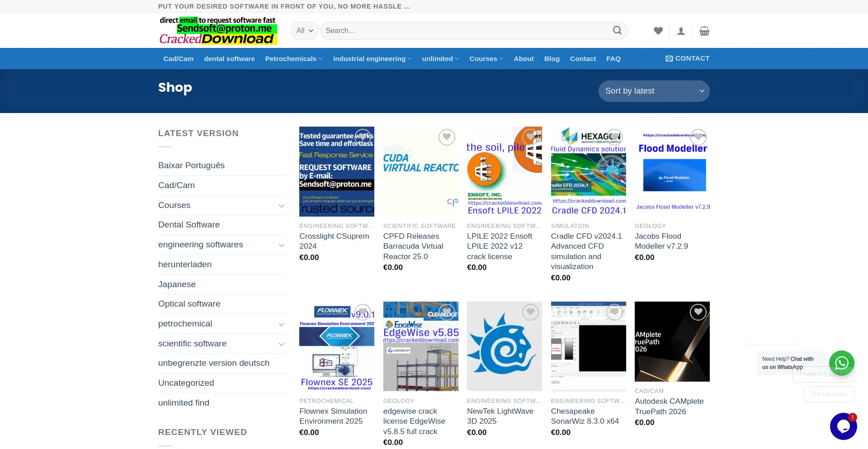
Task: Open the Optical software sidebar link
Action: 189,304
